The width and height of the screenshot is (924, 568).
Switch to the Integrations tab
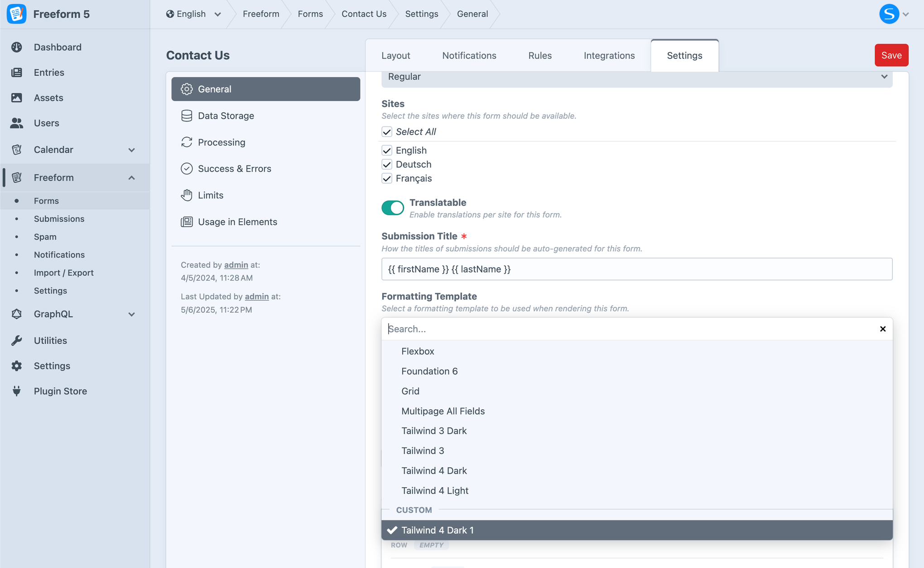click(x=609, y=55)
